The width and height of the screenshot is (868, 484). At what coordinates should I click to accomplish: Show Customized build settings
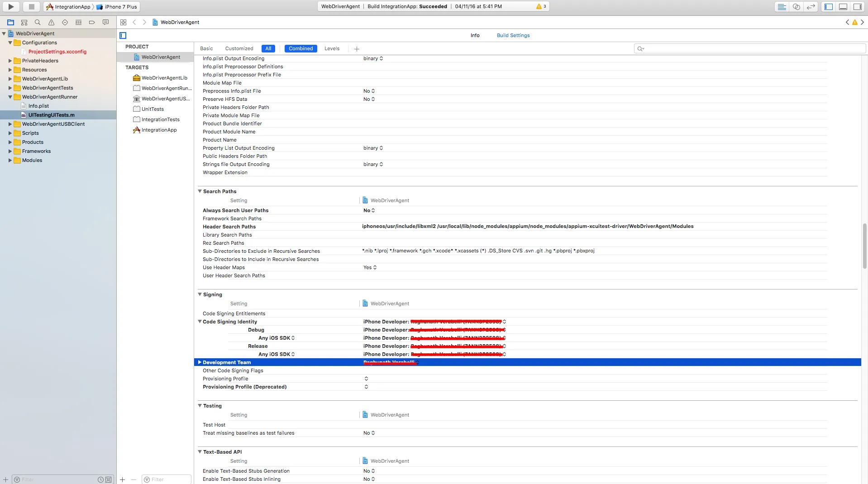click(239, 48)
